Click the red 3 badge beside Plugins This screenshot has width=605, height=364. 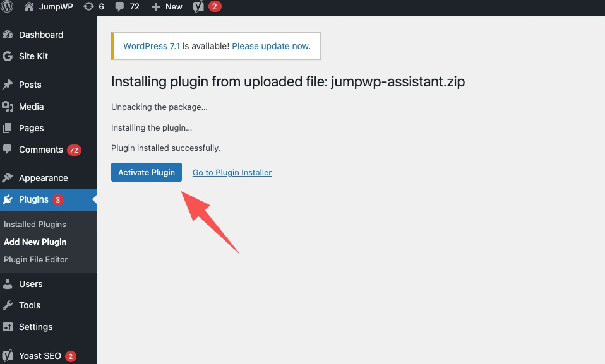point(58,200)
